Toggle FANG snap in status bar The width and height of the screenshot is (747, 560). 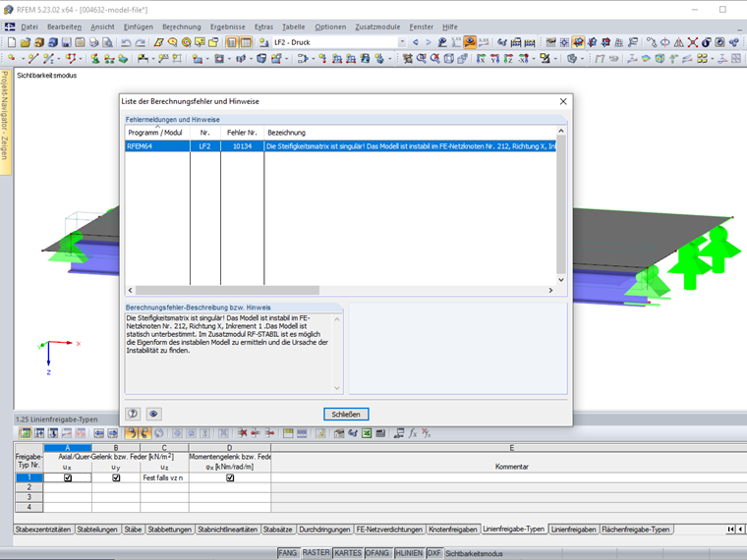287,553
